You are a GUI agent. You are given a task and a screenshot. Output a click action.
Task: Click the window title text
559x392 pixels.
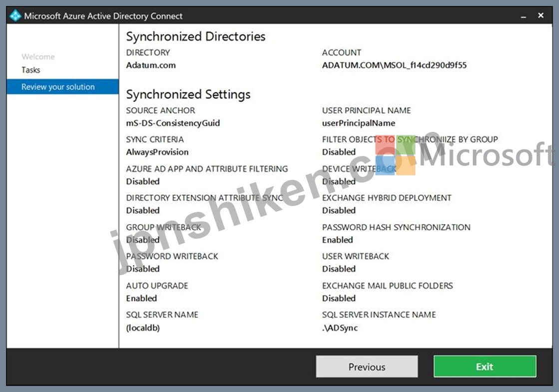[103, 16]
